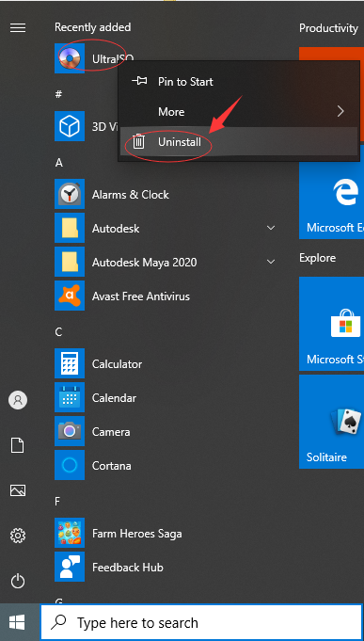The width and height of the screenshot is (364, 641).
Task: Open the hamburger menu at top left
Action: pyautogui.click(x=18, y=27)
